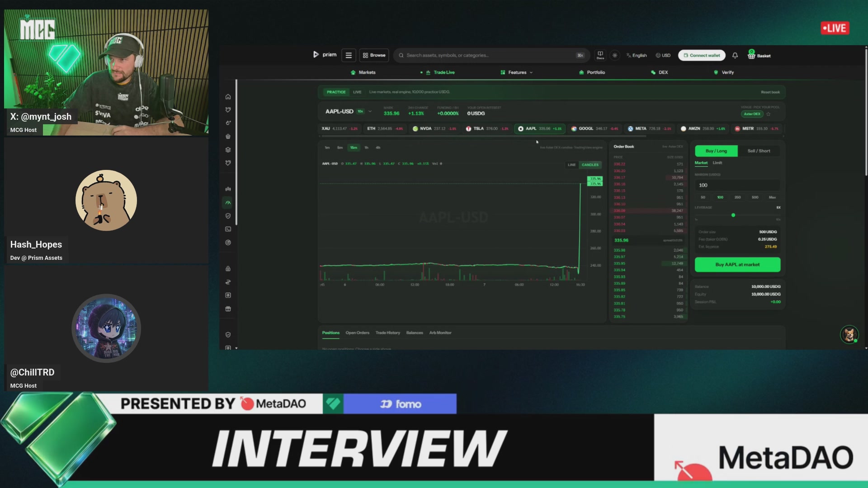Screen dimensions: 868x488
Task: Switch to the Limit order tab
Action: click(x=717, y=163)
